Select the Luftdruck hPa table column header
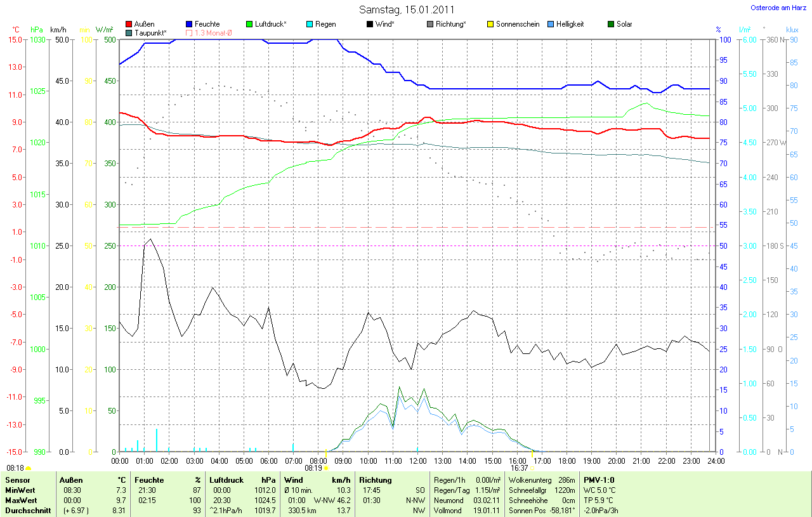Viewport: 812px width, 517px height. 242,480
